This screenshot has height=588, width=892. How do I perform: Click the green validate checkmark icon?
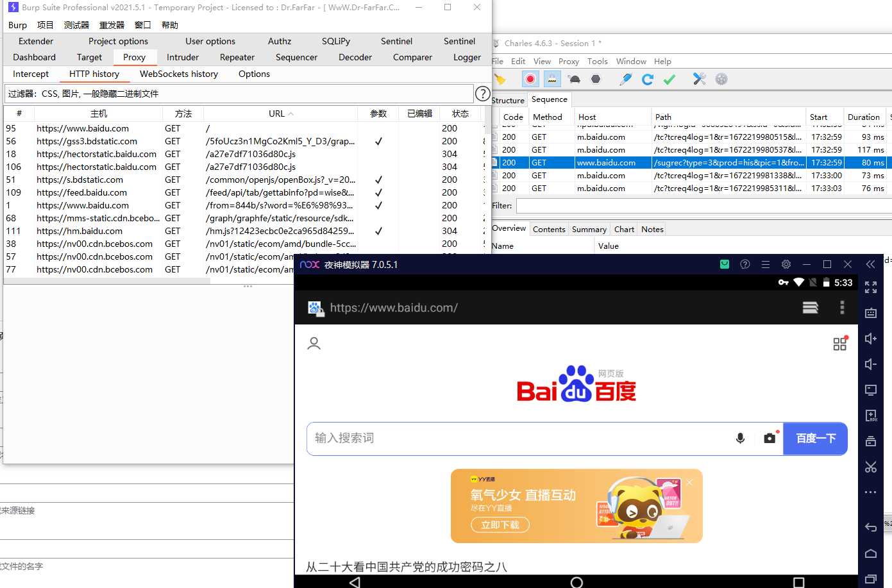point(669,79)
